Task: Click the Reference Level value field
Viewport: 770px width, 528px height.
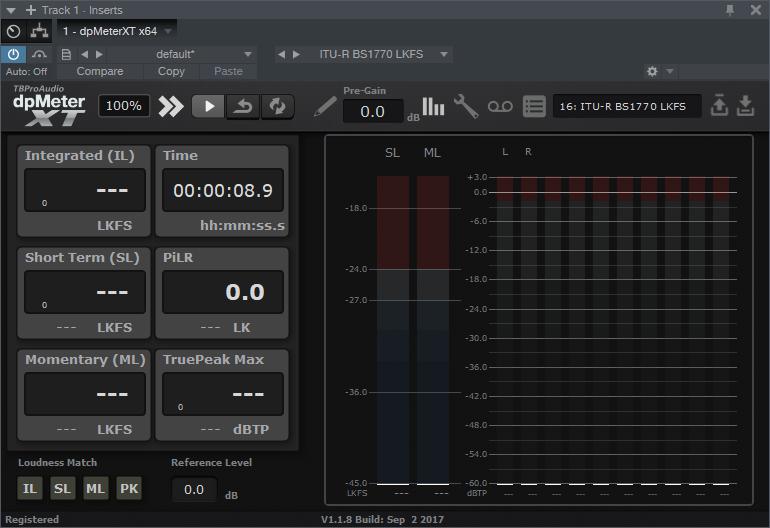Action: pos(194,489)
